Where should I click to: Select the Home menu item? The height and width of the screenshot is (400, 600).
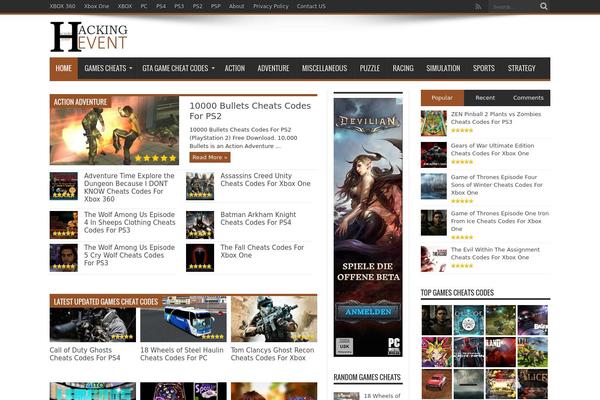coord(64,69)
